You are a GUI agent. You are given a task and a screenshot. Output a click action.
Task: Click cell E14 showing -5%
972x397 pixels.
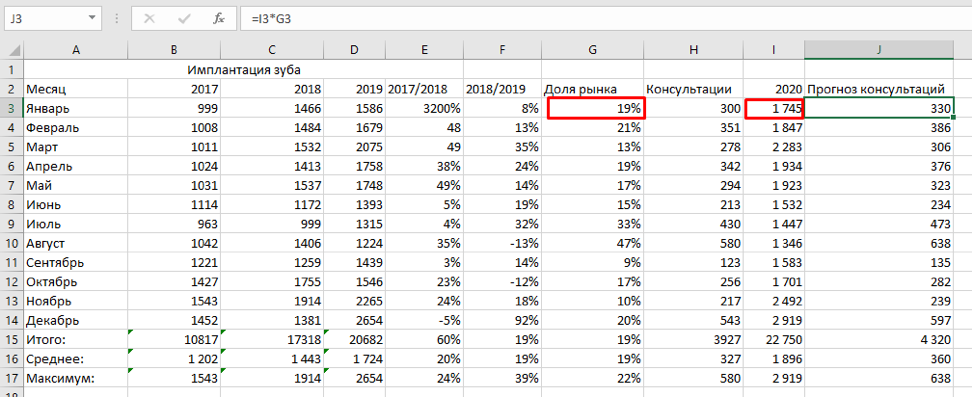(x=424, y=321)
